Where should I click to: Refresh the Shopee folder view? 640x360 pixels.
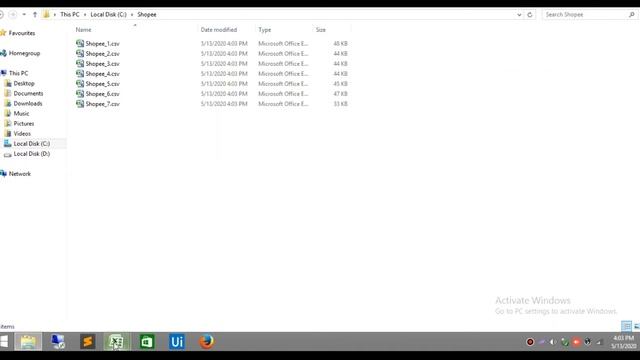(x=530, y=15)
